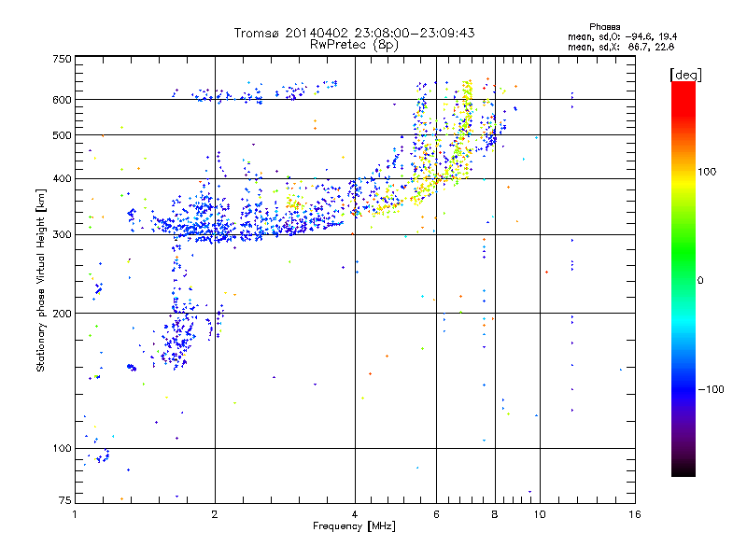Image resolution: width=747 pixels, height=560 pixels.
Task: Click the colorbar label "100"
Action: tap(707, 172)
